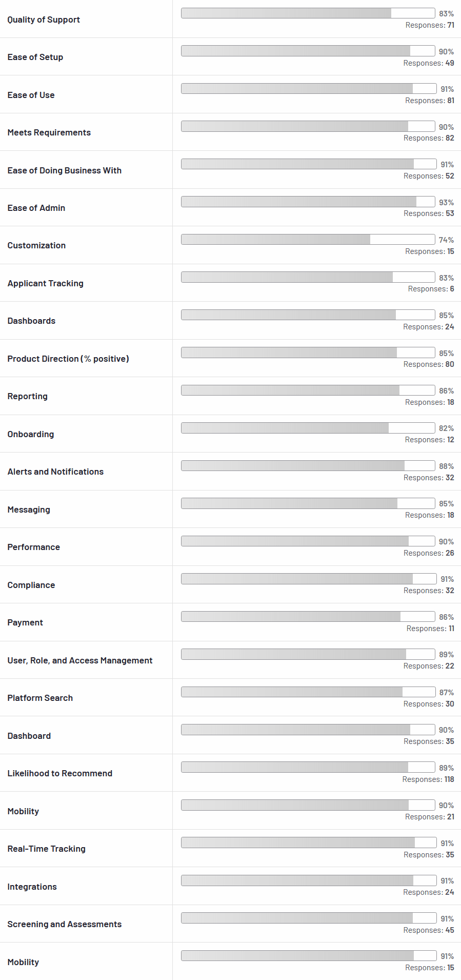The height and width of the screenshot is (980, 461).
Task: Click the Integrations rating bar
Action: (x=309, y=880)
